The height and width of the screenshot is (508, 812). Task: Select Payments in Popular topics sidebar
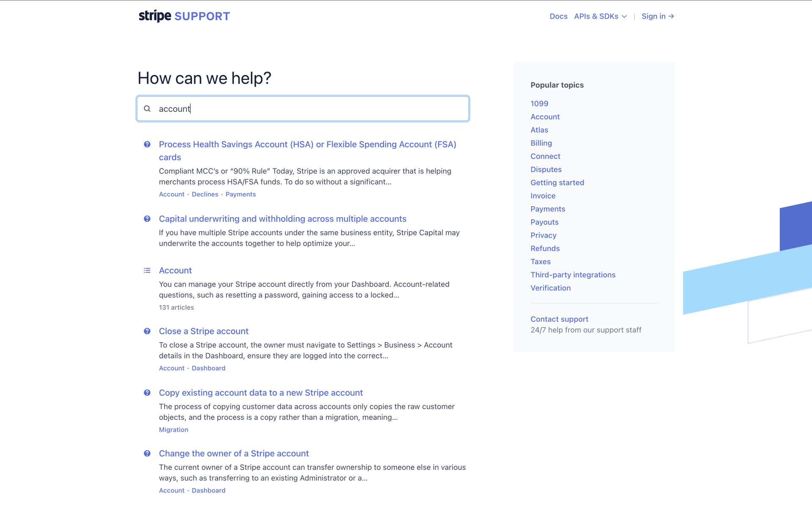coord(548,209)
